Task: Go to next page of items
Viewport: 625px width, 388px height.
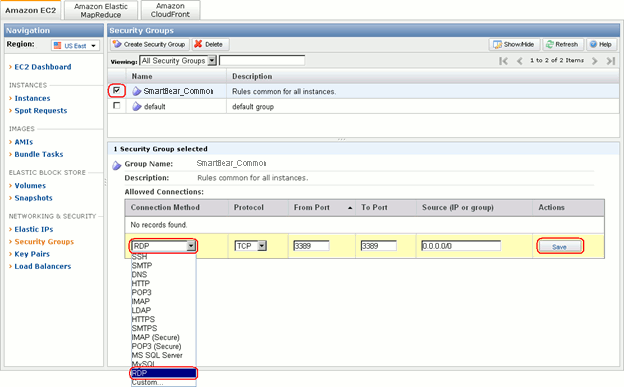Action: tap(594, 61)
